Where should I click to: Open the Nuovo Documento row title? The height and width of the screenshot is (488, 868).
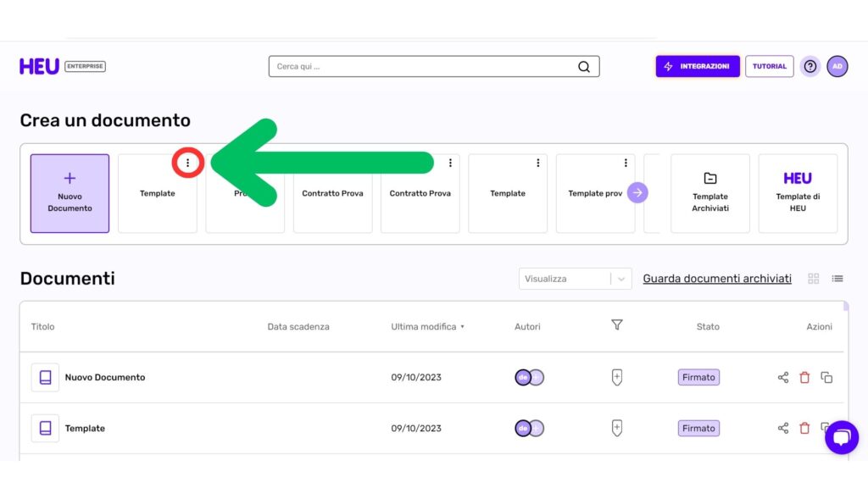coord(105,377)
